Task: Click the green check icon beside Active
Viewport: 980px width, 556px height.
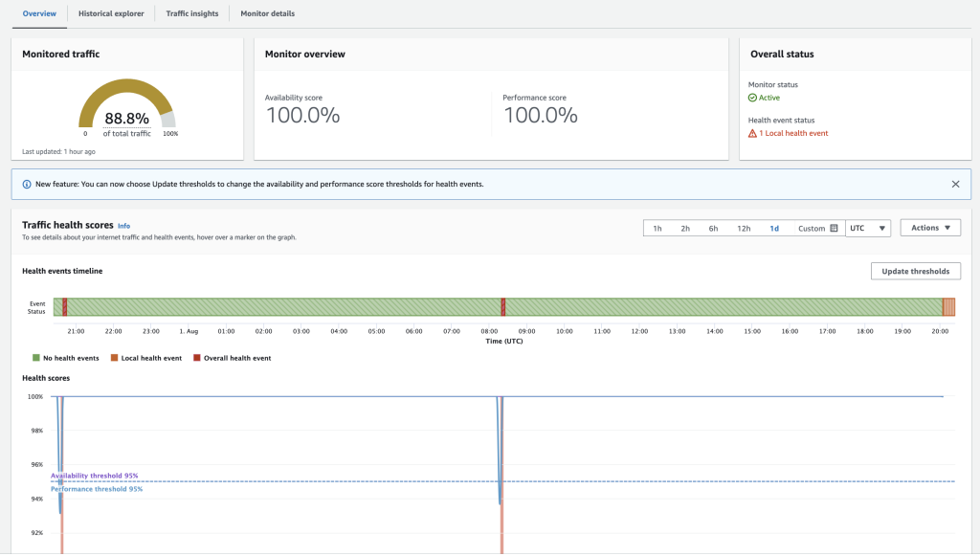Action: tap(752, 95)
